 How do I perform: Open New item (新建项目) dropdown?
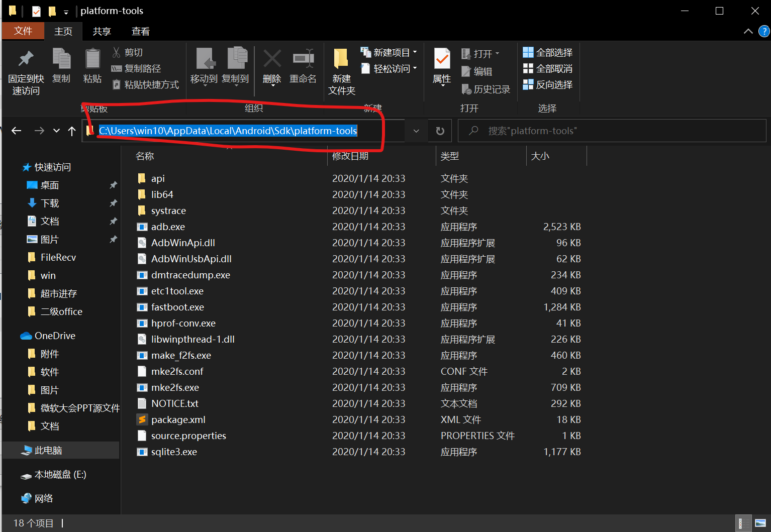[x=389, y=52]
